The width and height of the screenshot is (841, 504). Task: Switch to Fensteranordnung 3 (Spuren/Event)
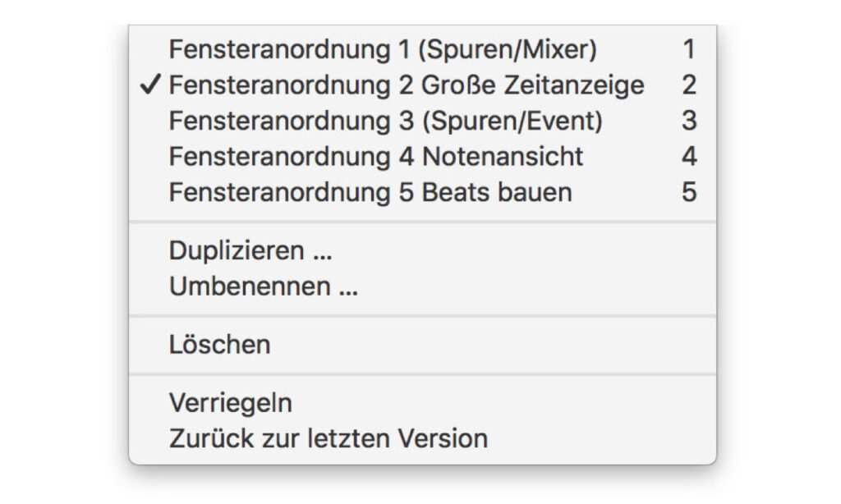click(x=423, y=121)
